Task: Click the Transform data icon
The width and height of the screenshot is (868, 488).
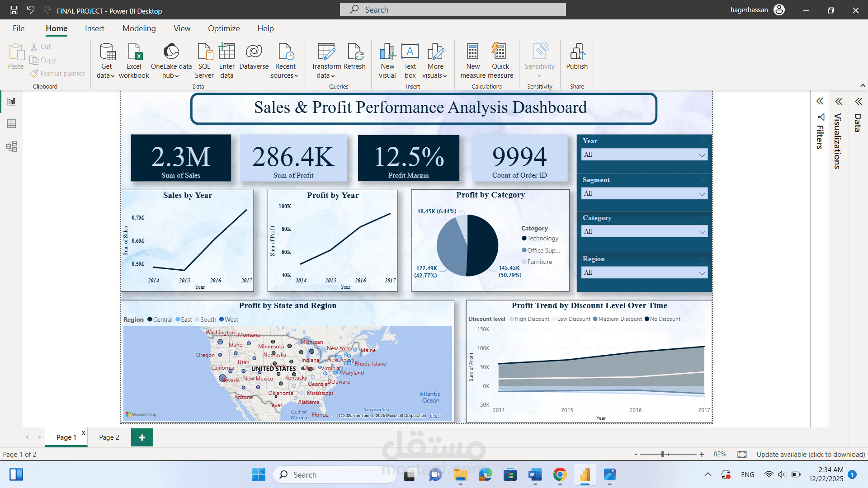Action: (x=326, y=52)
